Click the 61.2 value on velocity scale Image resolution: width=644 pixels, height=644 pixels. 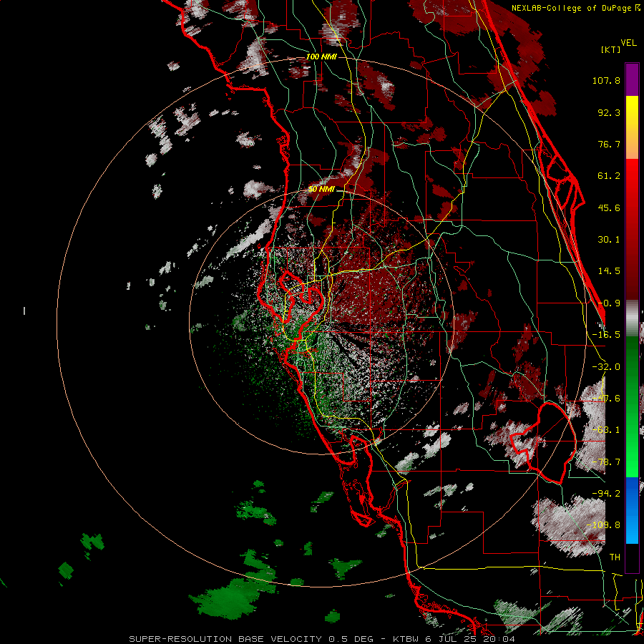click(x=609, y=176)
